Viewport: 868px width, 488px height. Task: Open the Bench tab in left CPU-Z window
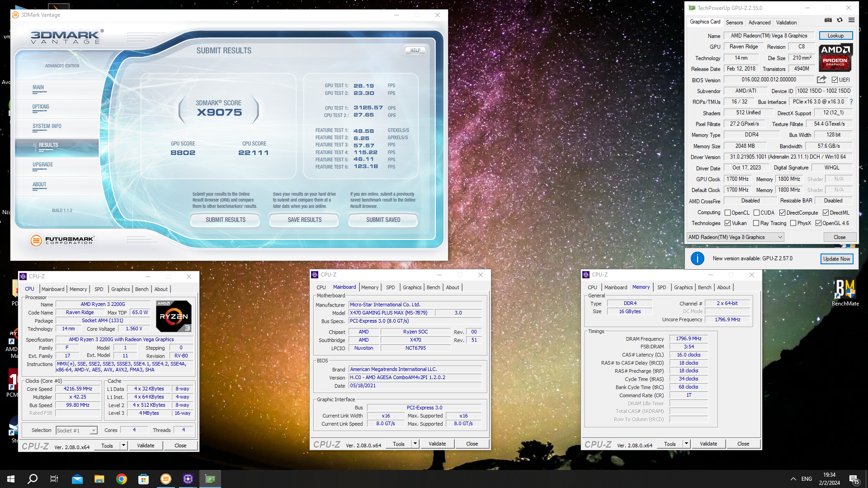coord(142,289)
